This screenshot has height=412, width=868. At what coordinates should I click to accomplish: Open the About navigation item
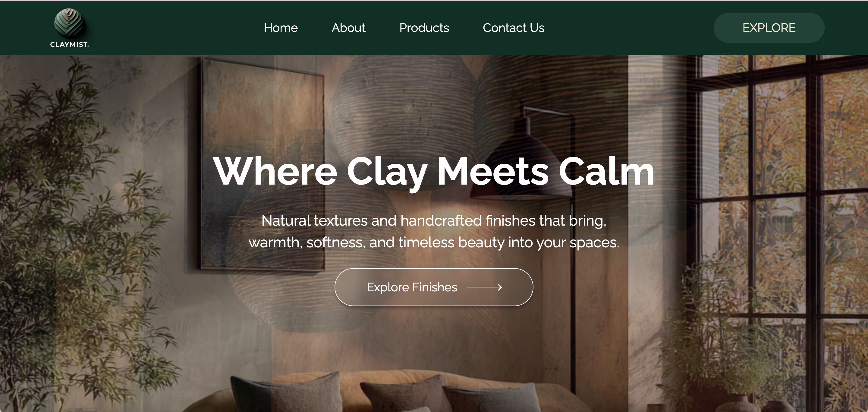(348, 28)
